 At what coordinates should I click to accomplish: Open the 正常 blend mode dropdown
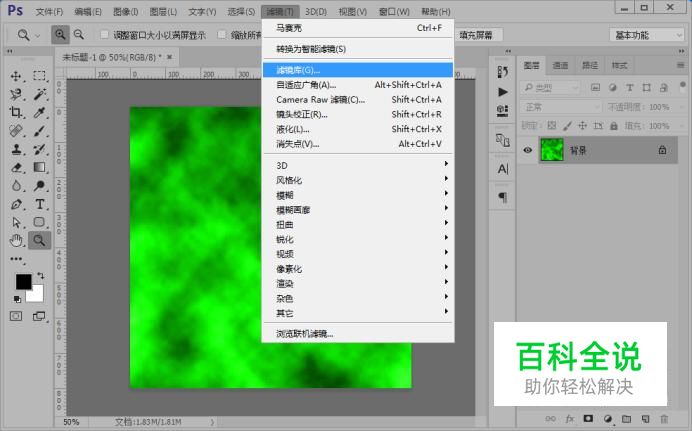coord(561,107)
